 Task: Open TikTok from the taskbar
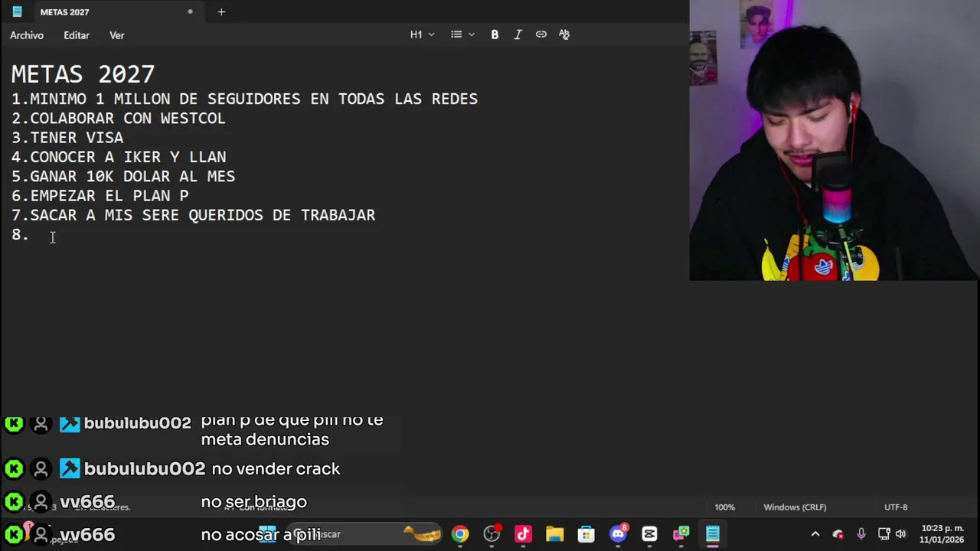[523, 534]
